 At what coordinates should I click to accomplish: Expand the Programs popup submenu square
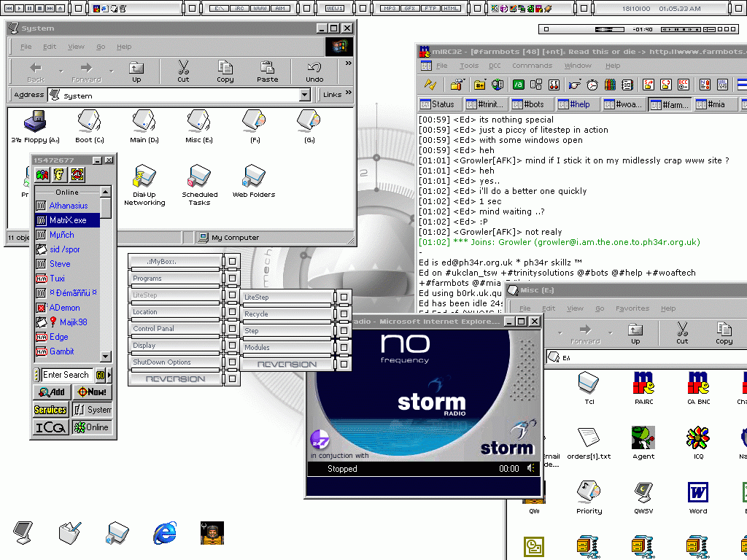(x=232, y=278)
